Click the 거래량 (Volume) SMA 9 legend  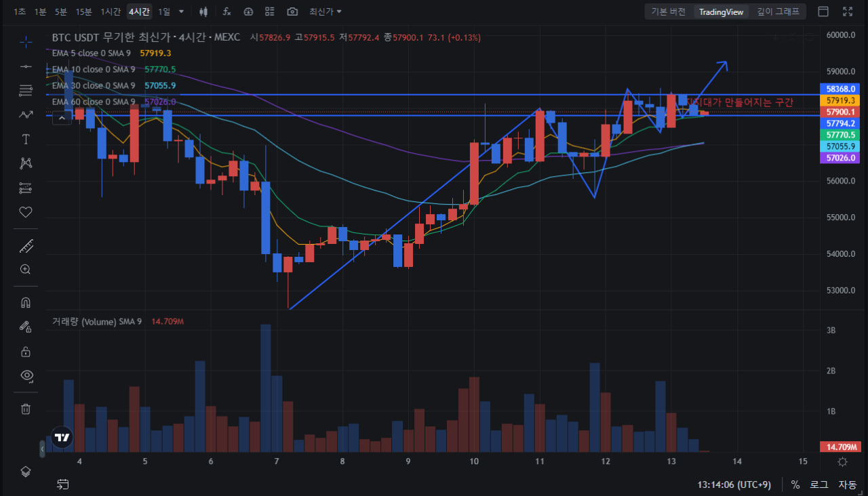(97, 321)
